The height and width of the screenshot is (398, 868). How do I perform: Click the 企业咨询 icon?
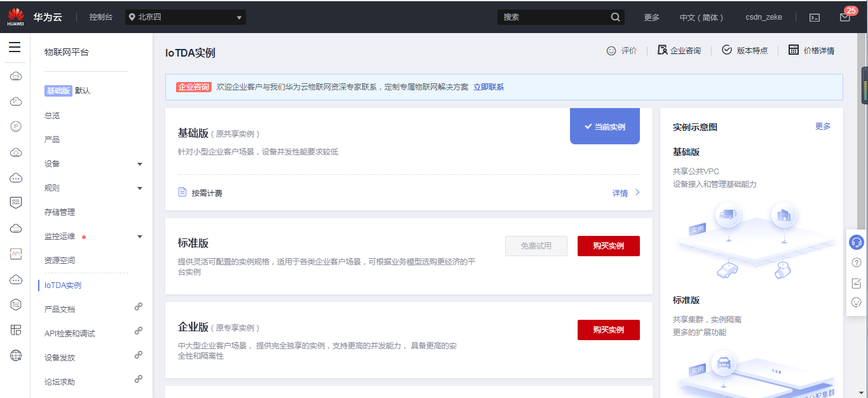click(662, 50)
